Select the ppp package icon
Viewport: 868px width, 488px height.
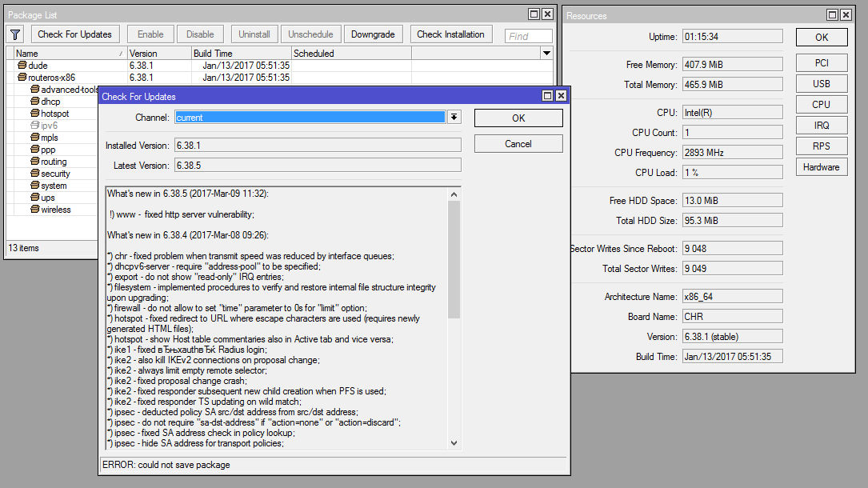click(35, 150)
